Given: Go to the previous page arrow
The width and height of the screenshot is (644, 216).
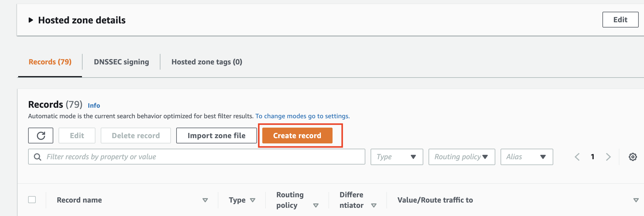Looking at the screenshot, I should [577, 157].
